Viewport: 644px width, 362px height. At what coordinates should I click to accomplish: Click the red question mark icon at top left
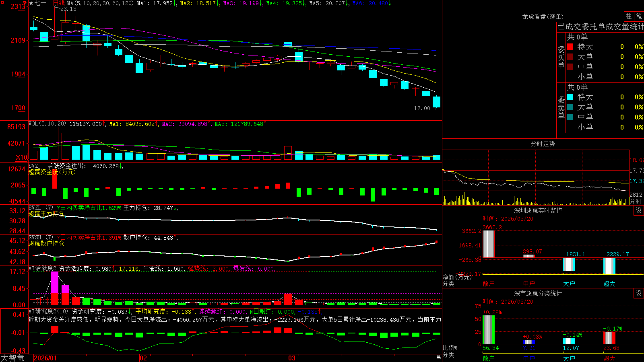point(25,3)
